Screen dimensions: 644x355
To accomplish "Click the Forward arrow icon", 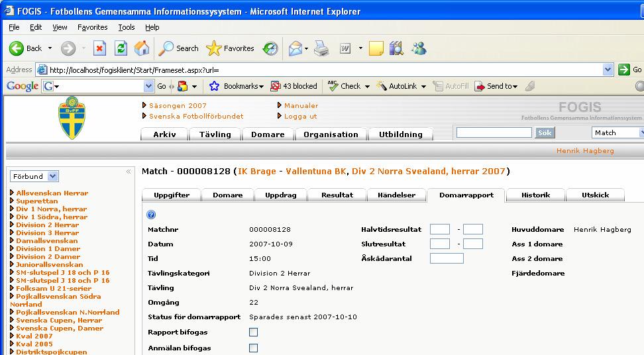I will pos(68,48).
